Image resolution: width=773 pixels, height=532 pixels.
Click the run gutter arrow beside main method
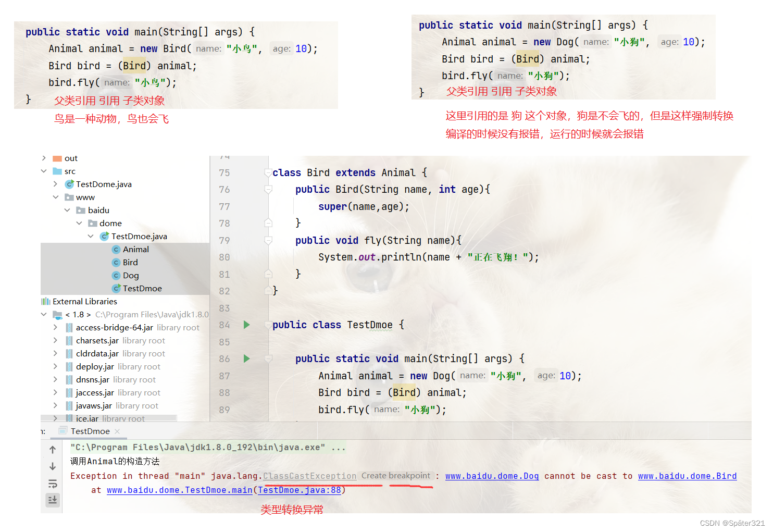(x=247, y=359)
